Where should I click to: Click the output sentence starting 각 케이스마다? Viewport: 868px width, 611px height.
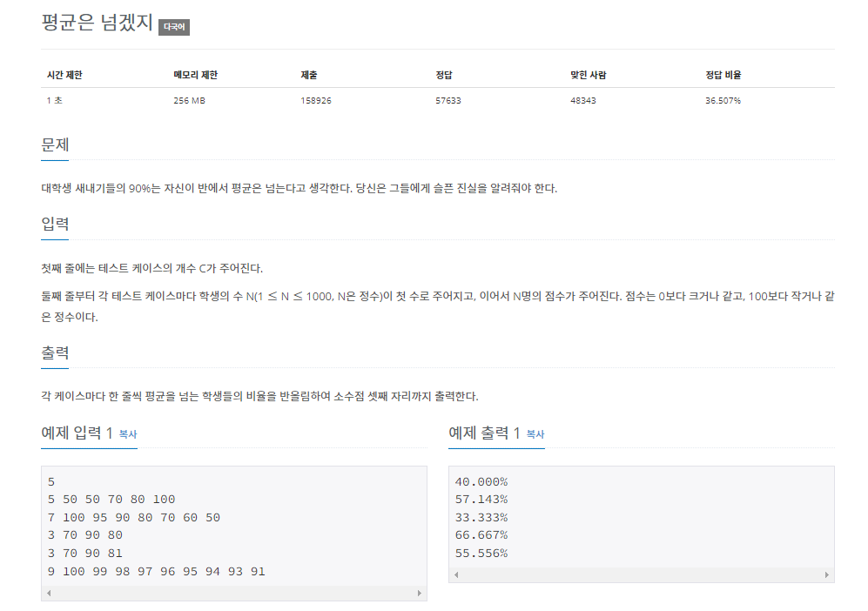[x=259, y=396]
